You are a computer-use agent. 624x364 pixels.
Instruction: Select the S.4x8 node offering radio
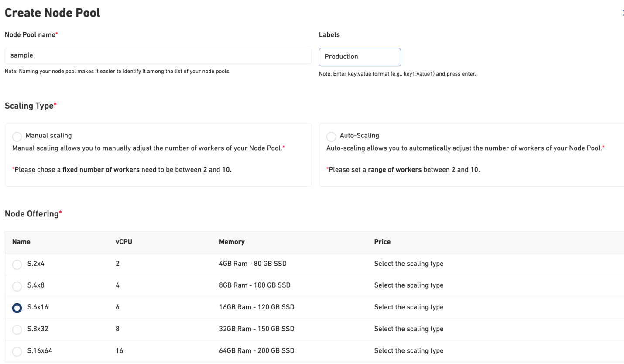pyautogui.click(x=17, y=286)
